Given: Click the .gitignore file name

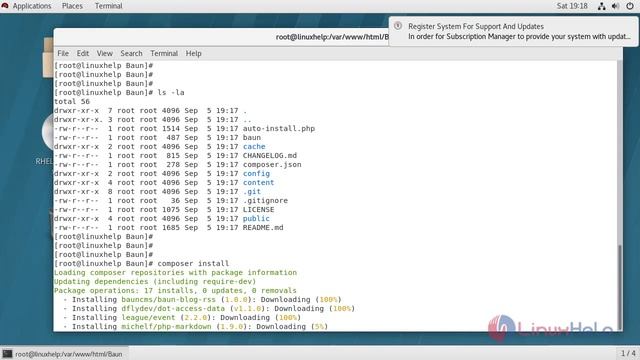Looking at the screenshot, I should point(265,200).
